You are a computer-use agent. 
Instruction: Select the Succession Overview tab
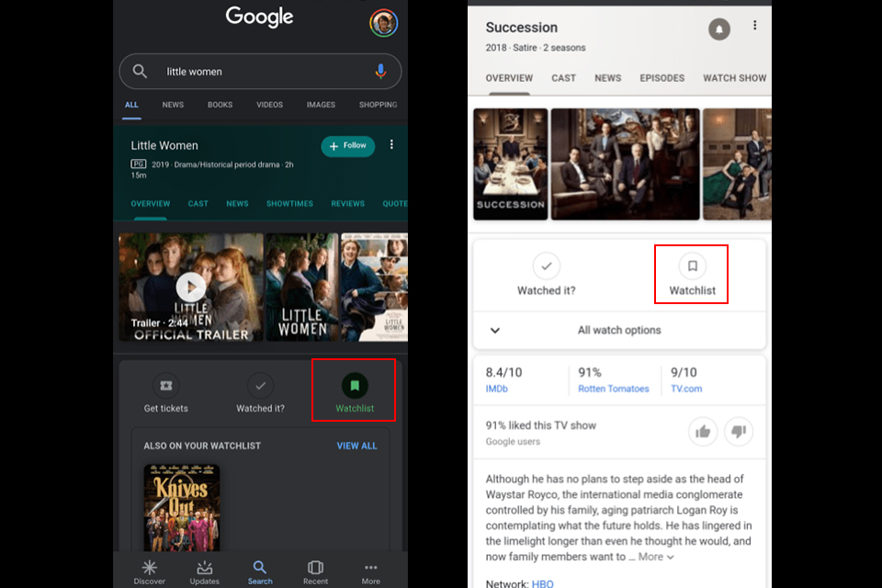pos(509,78)
